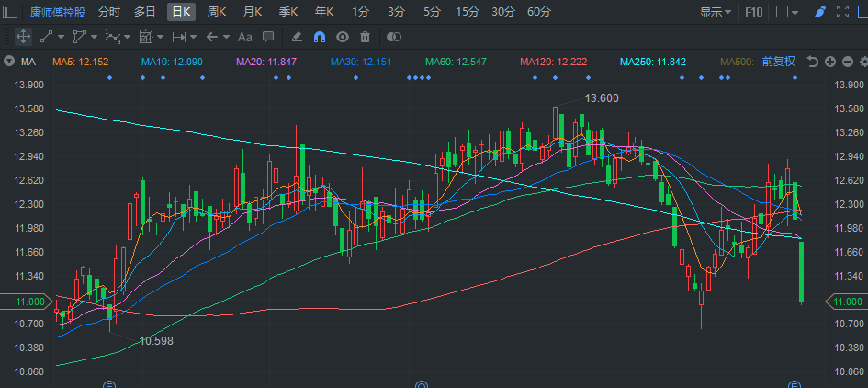This screenshot has width=868, height=388.
Task: Switch to the 多日 tab
Action: tap(144, 12)
